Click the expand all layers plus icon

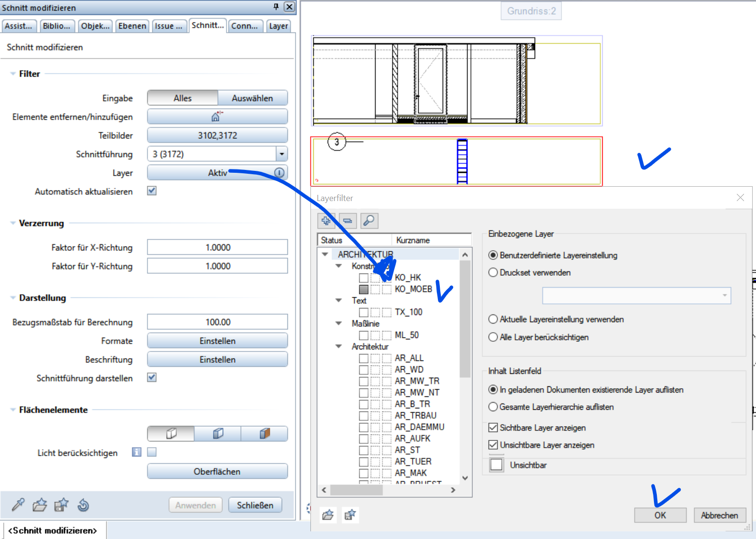[326, 221]
